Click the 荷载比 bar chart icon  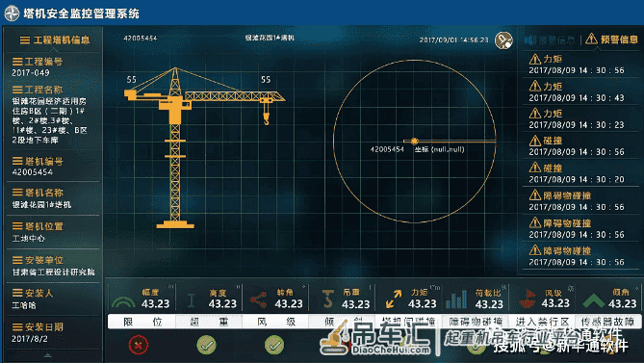click(x=456, y=299)
